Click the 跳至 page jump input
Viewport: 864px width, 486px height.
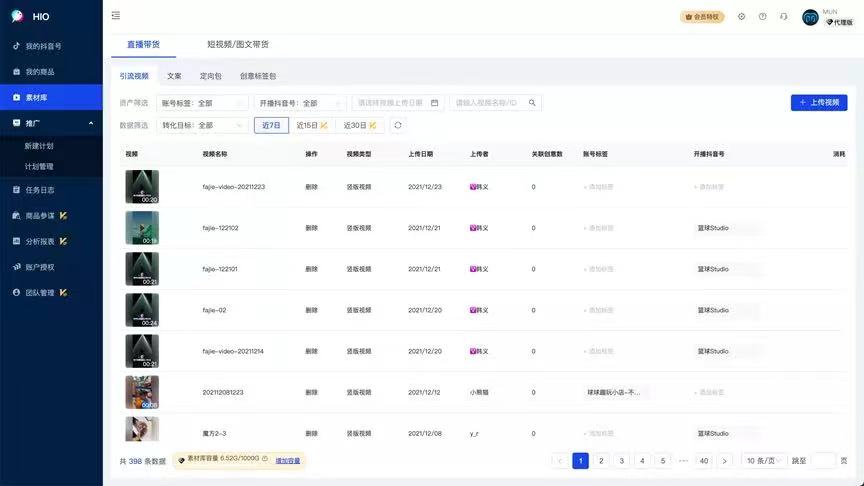point(824,461)
